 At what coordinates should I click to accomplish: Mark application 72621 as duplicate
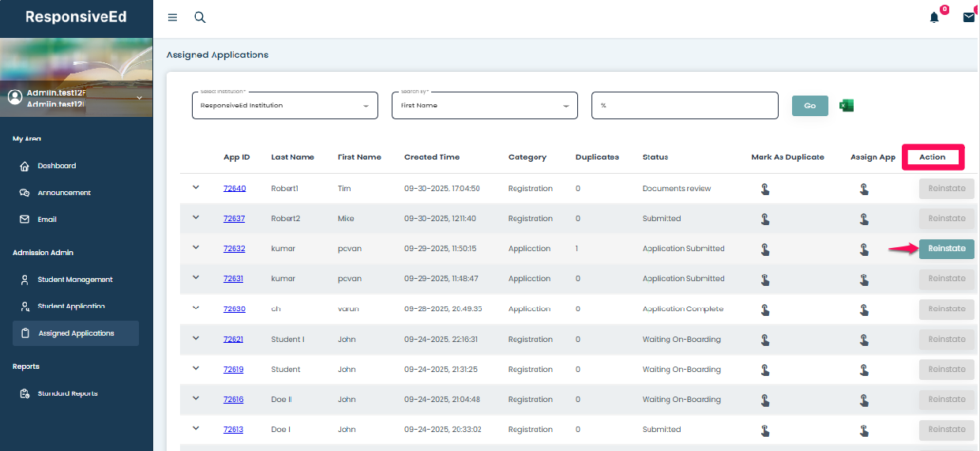coord(764,340)
